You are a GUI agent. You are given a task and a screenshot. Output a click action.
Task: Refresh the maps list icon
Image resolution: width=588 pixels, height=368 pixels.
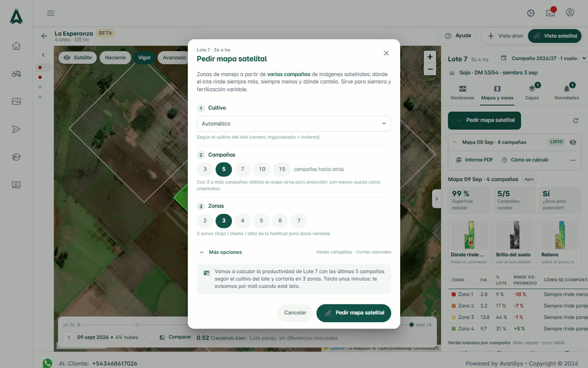pyautogui.click(x=576, y=121)
